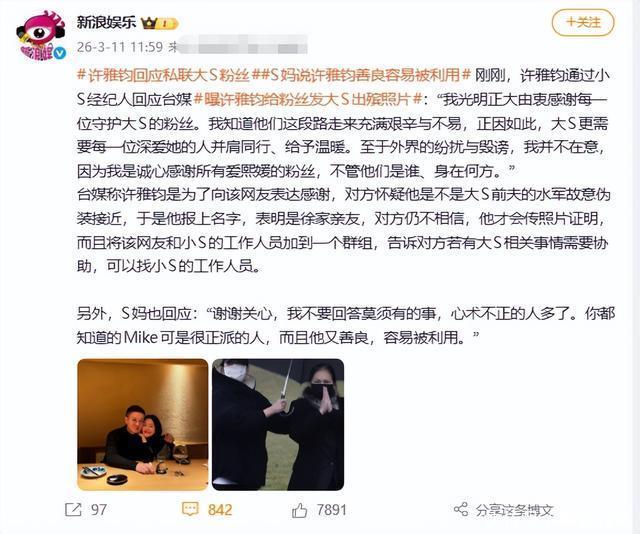Click the share icon near 分享这条博文
The width and height of the screenshot is (640, 534).
(461, 509)
